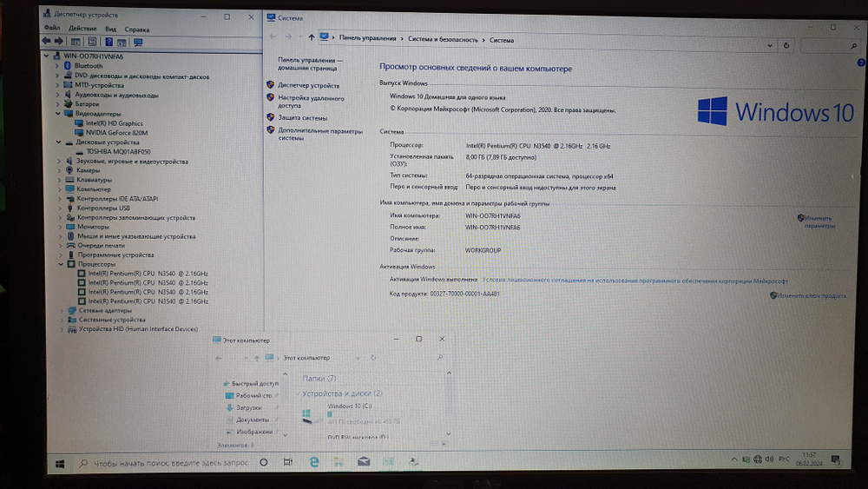Screen dimensions: 868x489
Task: Click Папки (7) group header
Action: pos(319,378)
